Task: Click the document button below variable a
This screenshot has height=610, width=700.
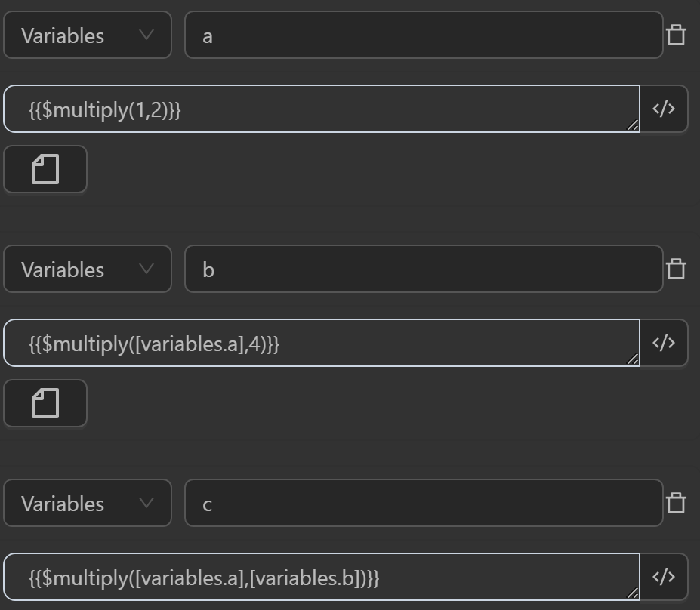Action: click(45, 169)
